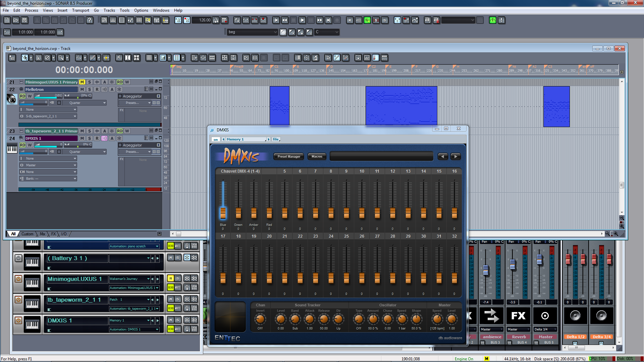Open the Select tool options dropdown arrow
The image size is (644, 362).
(31, 58)
